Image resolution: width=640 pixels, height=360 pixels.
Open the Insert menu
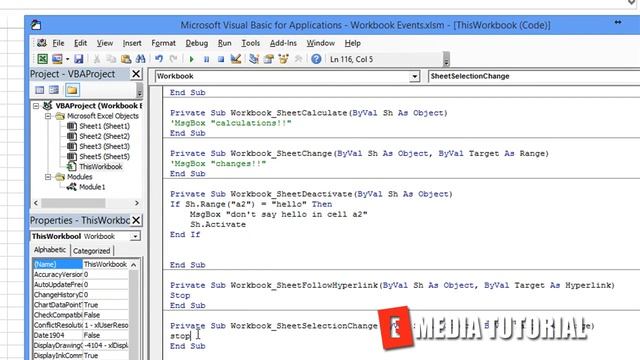132,43
